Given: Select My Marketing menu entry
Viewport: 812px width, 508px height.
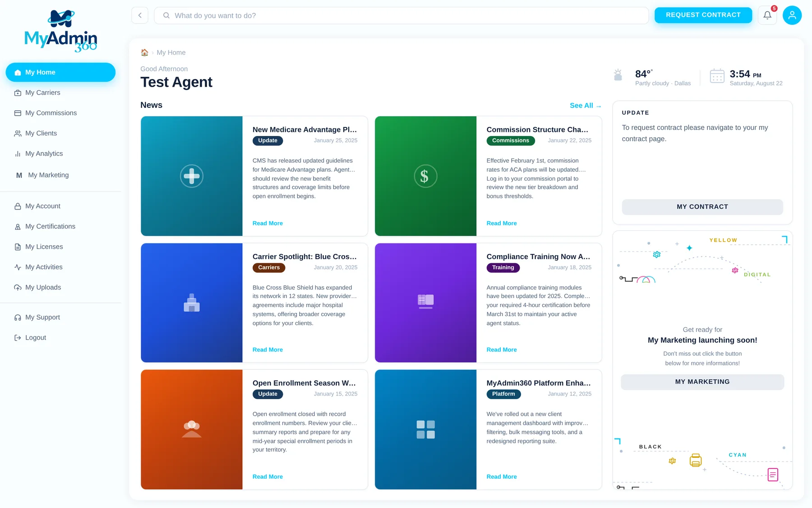Looking at the screenshot, I should point(60,175).
